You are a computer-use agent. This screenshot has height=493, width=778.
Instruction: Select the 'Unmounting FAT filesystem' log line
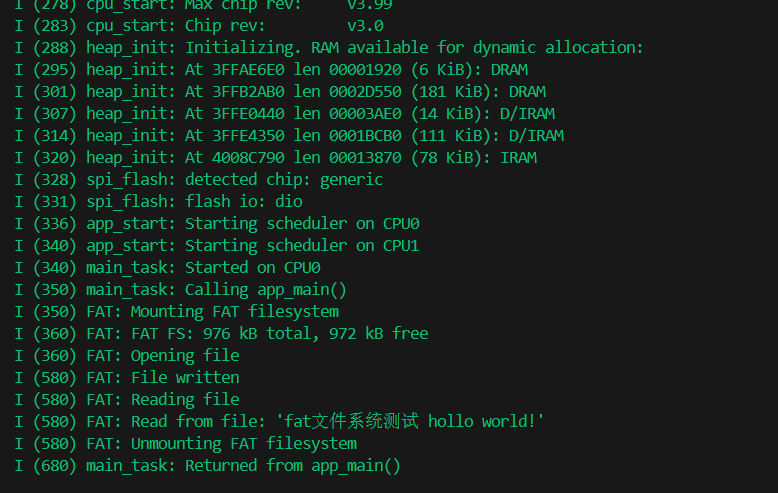[185, 444]
